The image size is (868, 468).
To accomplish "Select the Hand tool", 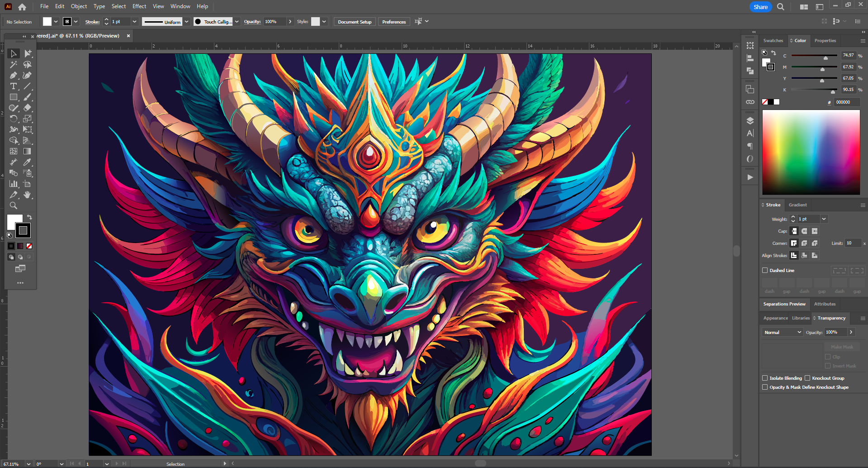I will [x=28, y=195].
